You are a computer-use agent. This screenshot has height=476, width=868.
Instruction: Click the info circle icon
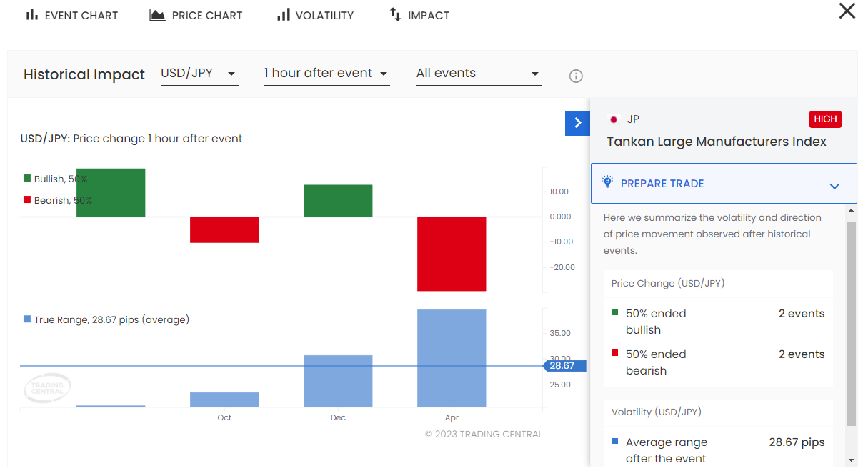[576, 76]
